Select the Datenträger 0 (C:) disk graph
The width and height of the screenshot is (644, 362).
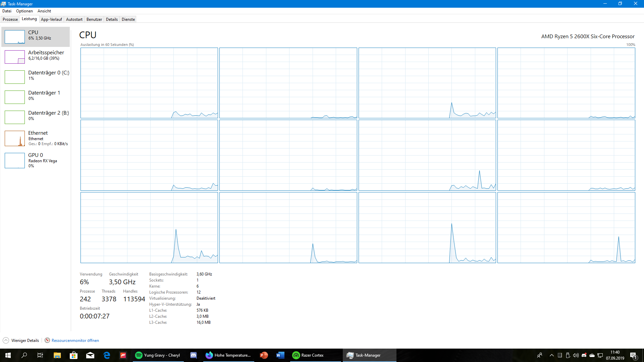pyautogui.click(x=15, y=77)
